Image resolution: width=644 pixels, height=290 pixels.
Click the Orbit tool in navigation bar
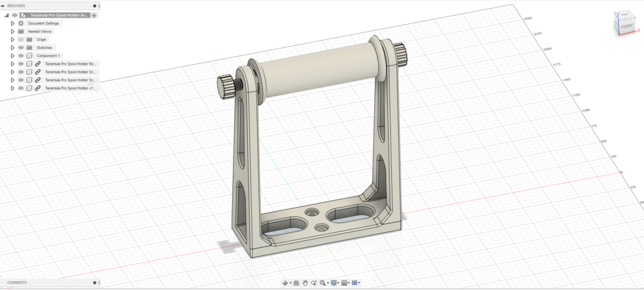coord(285,283)
